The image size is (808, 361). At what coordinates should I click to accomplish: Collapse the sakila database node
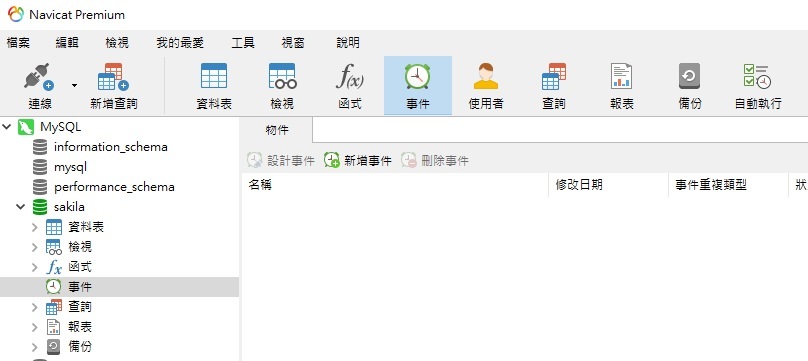(21, 207)
